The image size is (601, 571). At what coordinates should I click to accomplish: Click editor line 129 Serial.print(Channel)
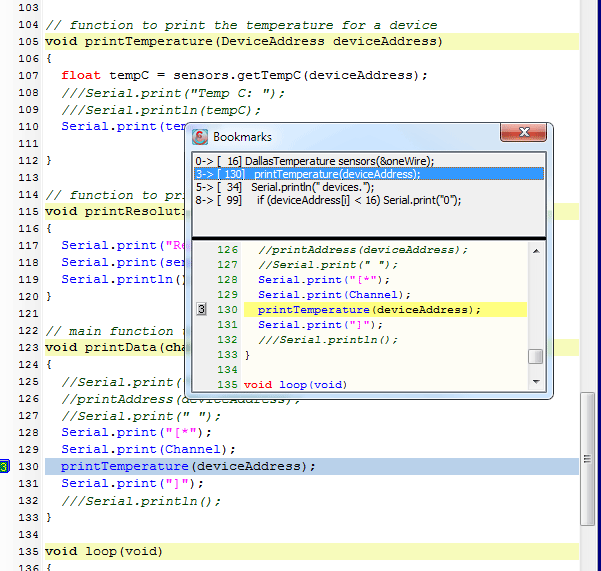[148, 449]
